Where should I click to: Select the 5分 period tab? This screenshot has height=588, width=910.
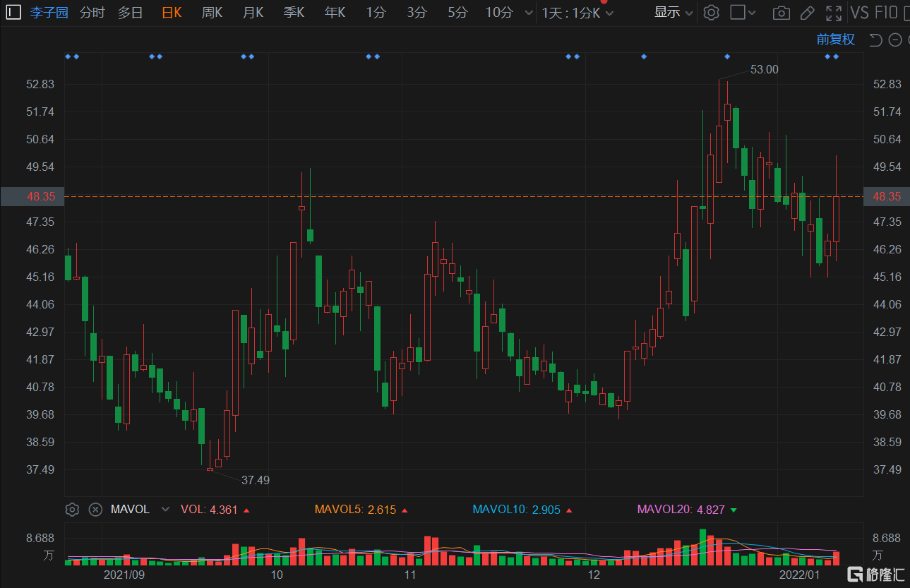[457, 12]
